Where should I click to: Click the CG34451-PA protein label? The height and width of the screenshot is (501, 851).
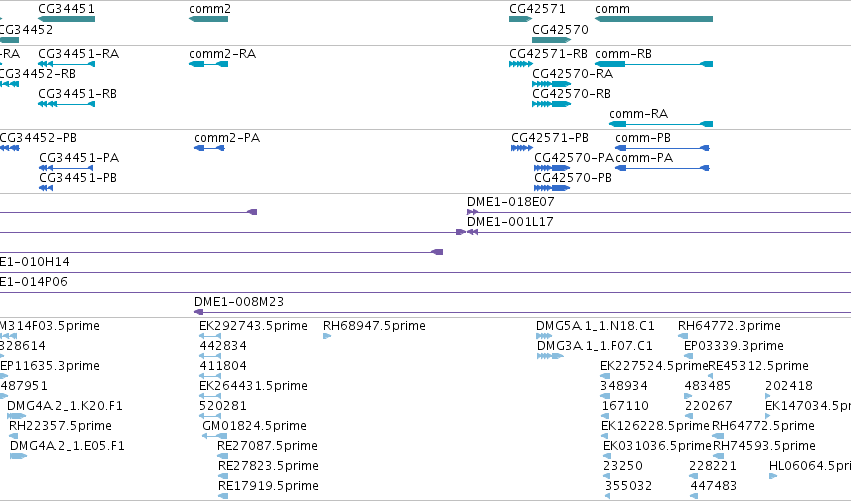point(79,158)
